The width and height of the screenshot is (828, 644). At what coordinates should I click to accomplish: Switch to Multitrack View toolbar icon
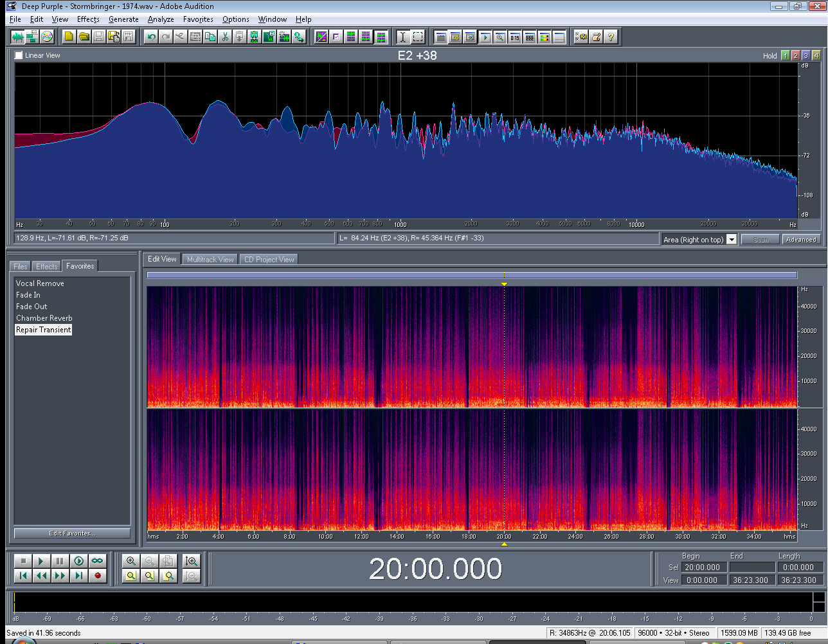32,37
